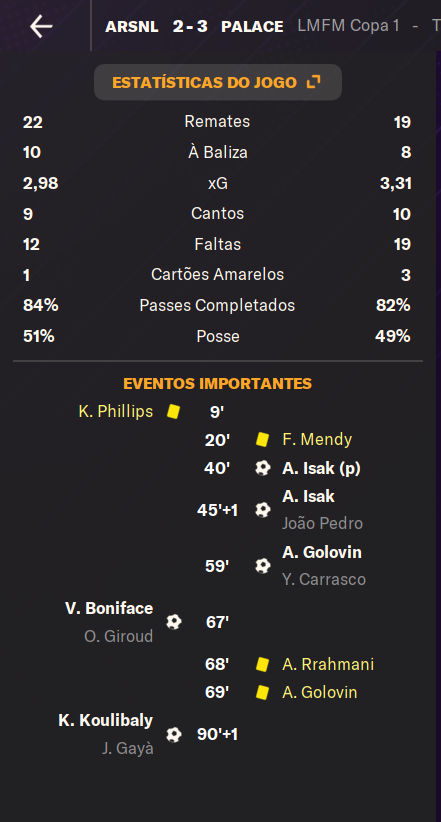Open O. Giroud assist link
This screenshot has width=441, height=822.
tap(119, 636)
